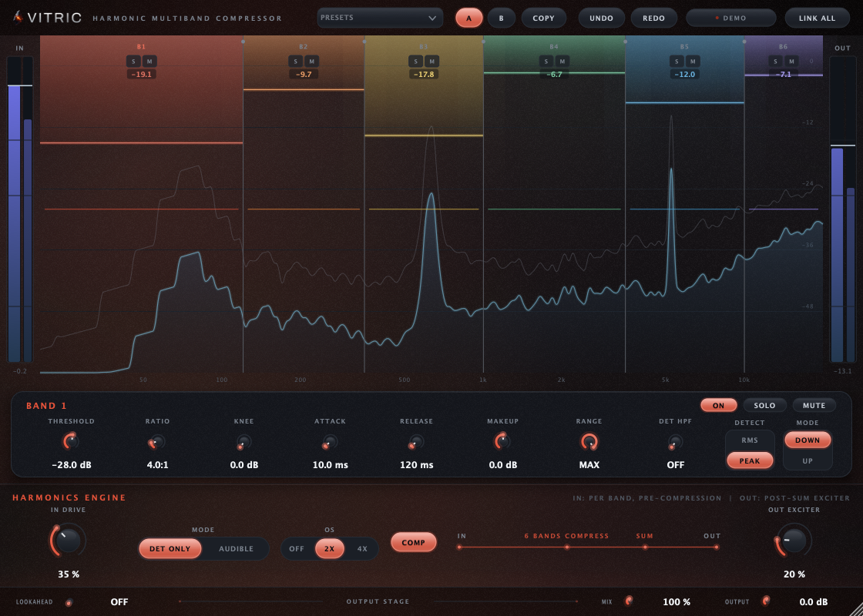Solo band B4 with its S button
Image resolution: width=863 pixels, height=616 pixels.
click(546, 61)
